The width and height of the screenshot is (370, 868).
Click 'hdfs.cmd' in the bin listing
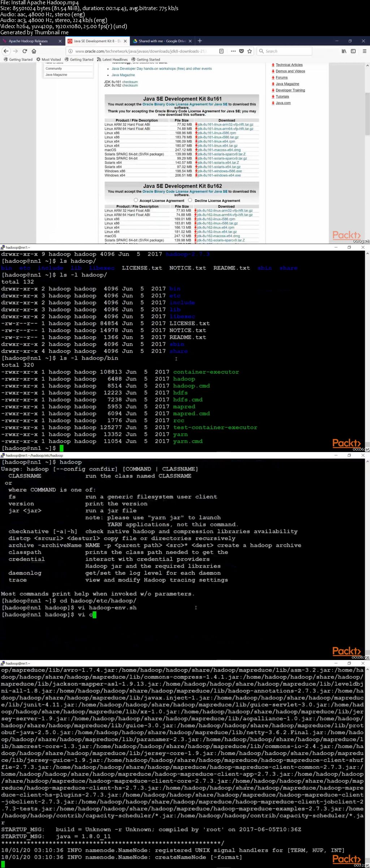pyautogui.click(x=188, y=400)
